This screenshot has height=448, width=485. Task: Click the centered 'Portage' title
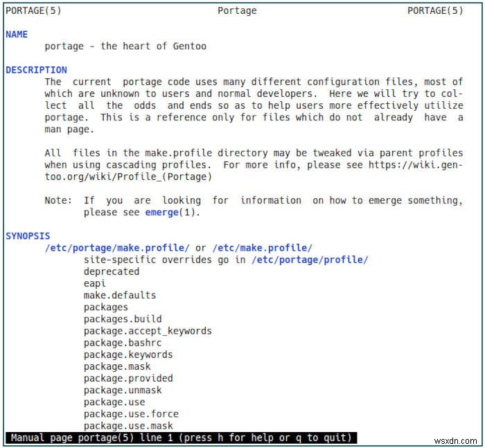tap(237, 11)
